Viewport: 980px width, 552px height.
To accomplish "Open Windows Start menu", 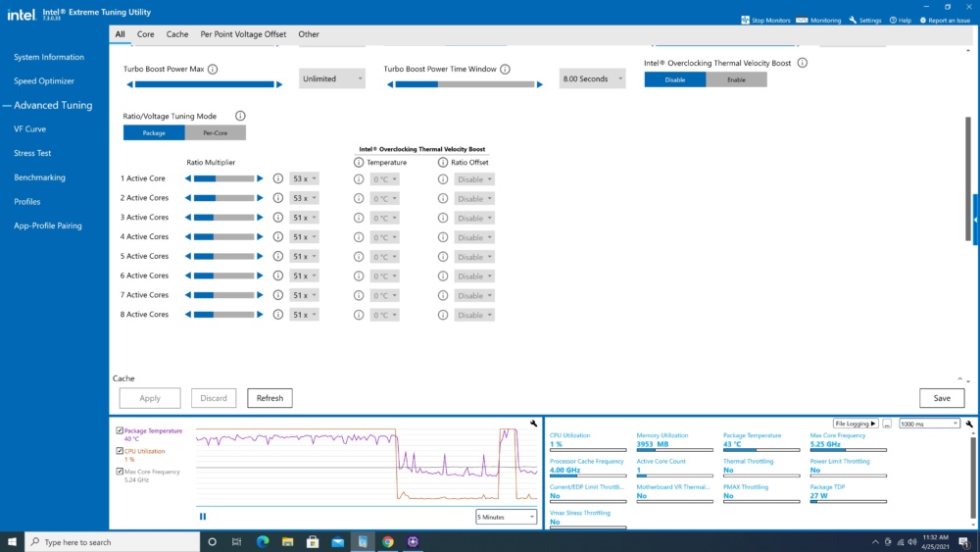I will tap(12, 542).
